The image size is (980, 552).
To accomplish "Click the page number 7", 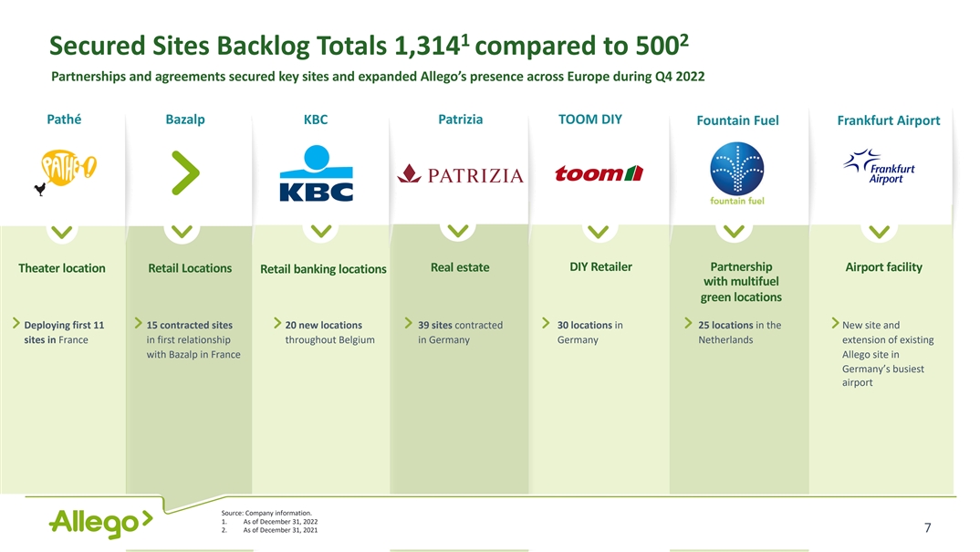I will (x=927, y=527).
